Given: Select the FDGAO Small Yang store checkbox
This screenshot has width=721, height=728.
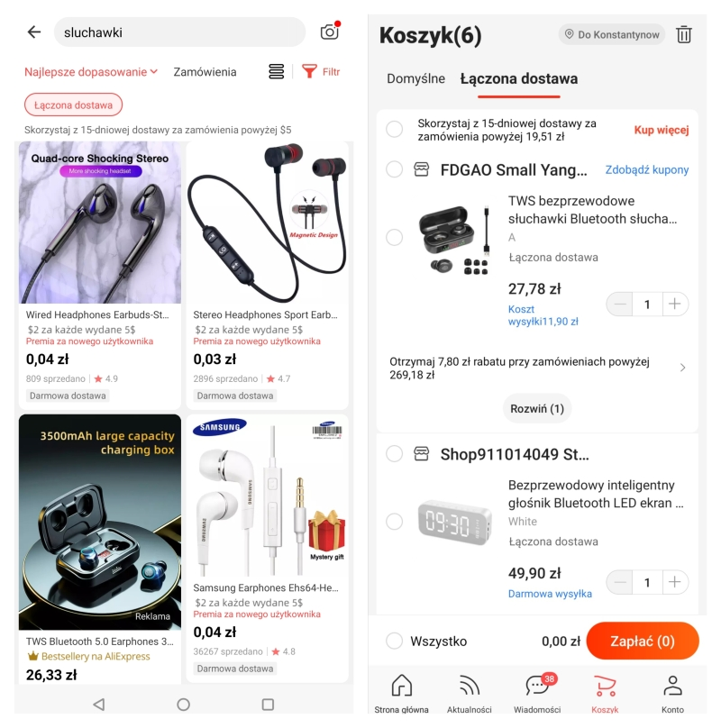Looking at the screenshot, I should point(395,169).
